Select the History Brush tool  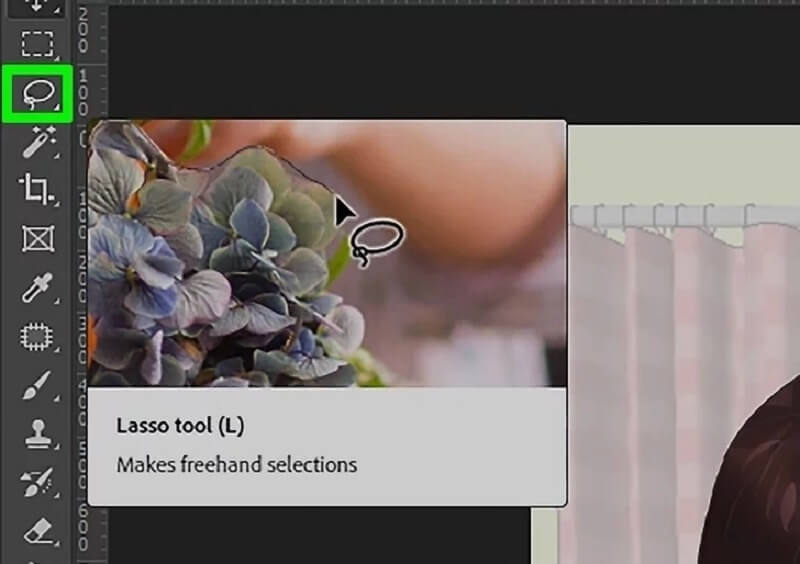point(37,482)
